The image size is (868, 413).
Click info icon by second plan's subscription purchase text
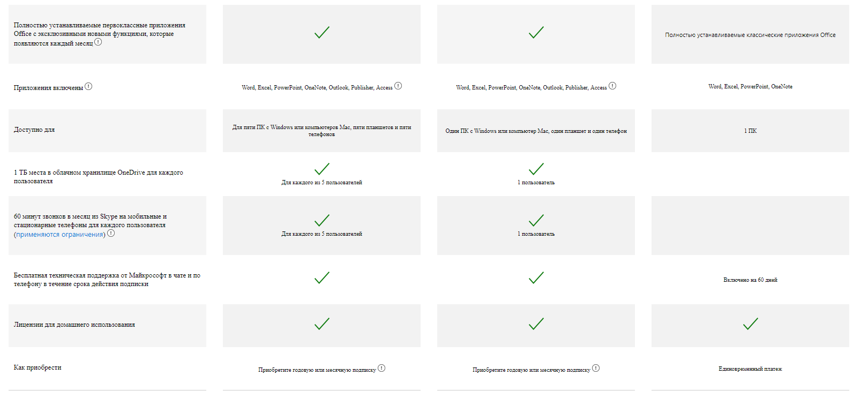[596, 368]
